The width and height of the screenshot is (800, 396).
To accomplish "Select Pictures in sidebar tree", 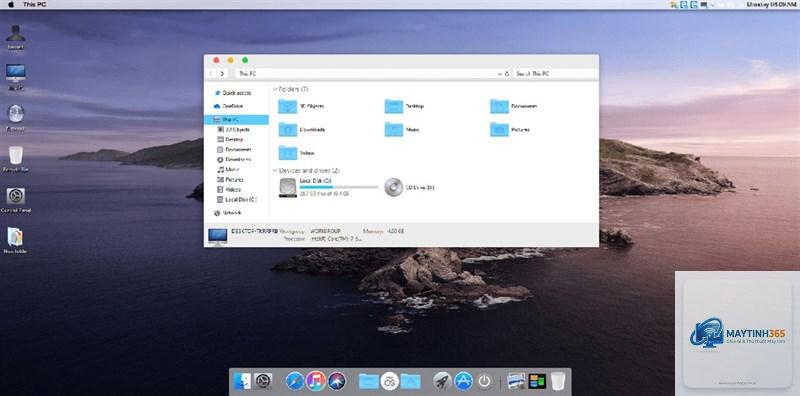I will (236, 180).
